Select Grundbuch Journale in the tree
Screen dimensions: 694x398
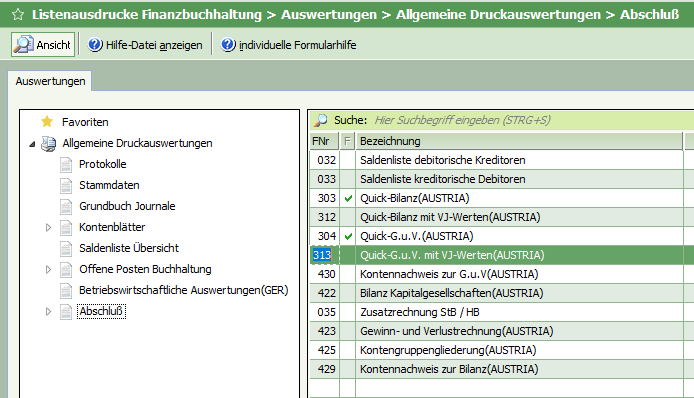pyautogui.click(x=127, y=206)
